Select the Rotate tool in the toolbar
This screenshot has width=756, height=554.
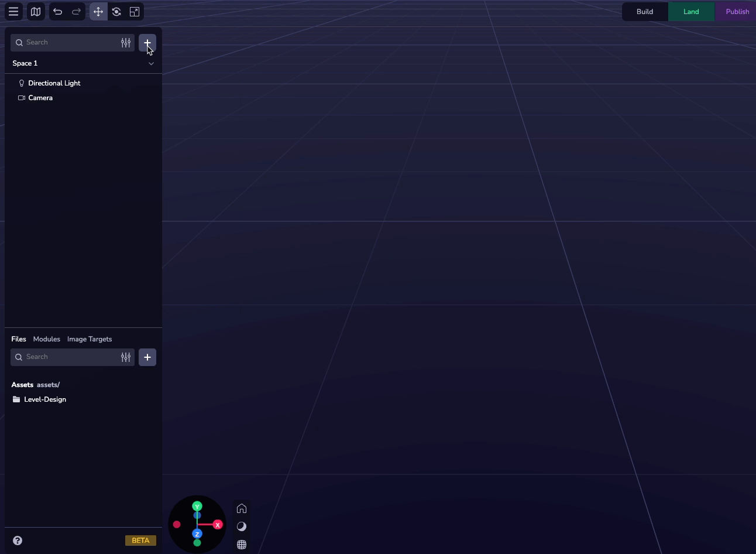coord(116,11)
